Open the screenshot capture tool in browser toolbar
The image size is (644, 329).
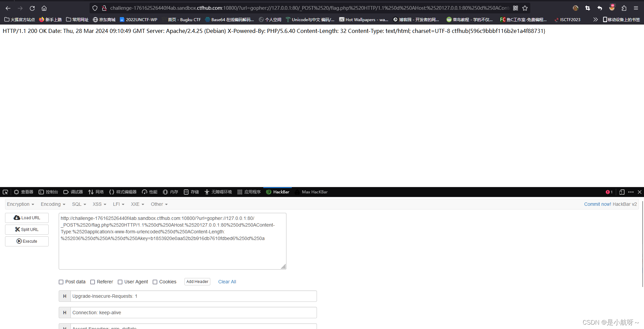click(x=587, y=8)
